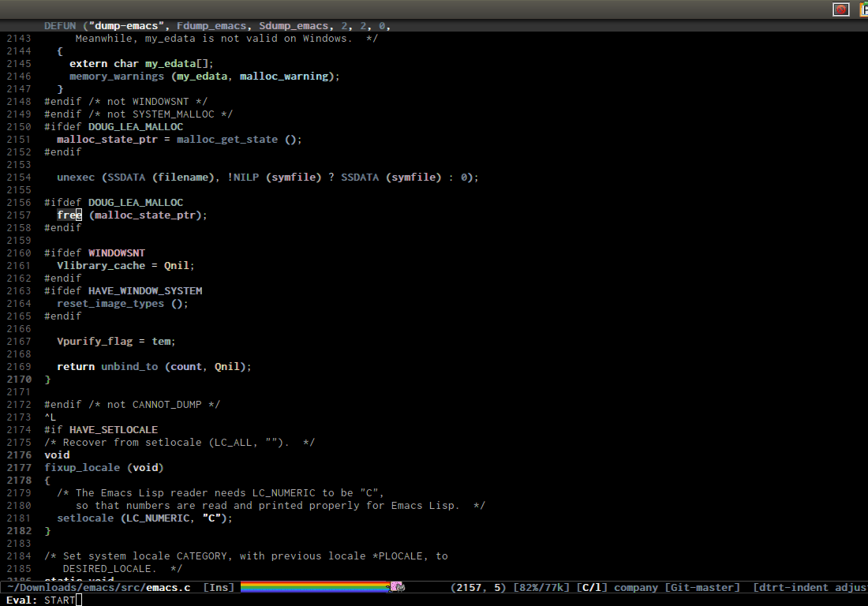Toggle the [Ins] indicator in the mode line

click(219, 587)
